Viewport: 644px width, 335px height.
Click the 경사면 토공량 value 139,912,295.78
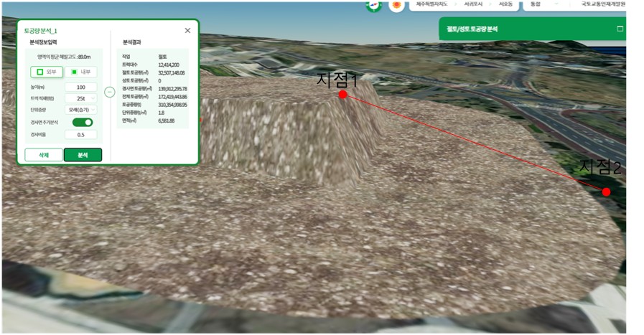coord(172,89)
